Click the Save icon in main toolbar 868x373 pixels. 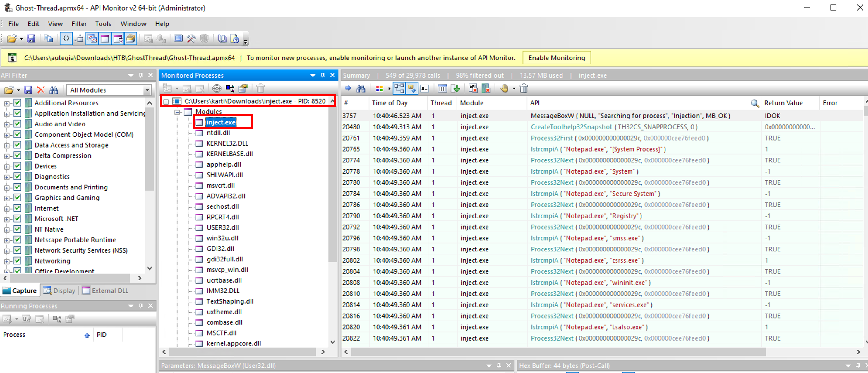point(31,39)
